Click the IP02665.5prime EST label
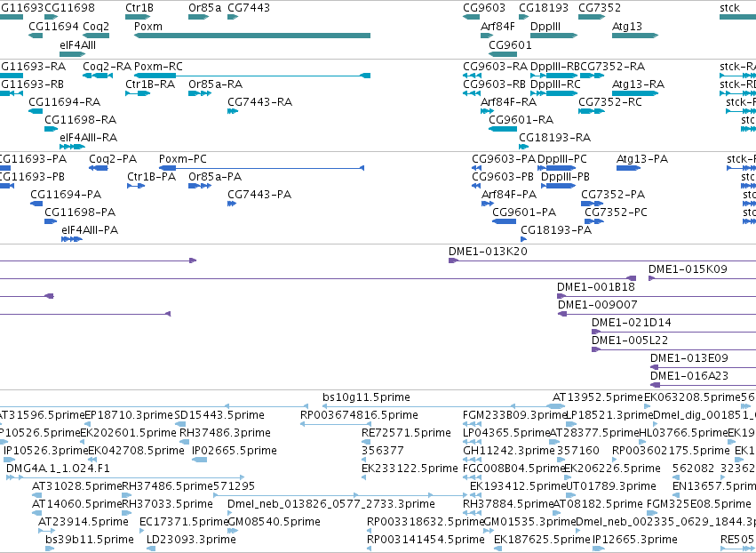756x553 pixels. coord(235,451)
